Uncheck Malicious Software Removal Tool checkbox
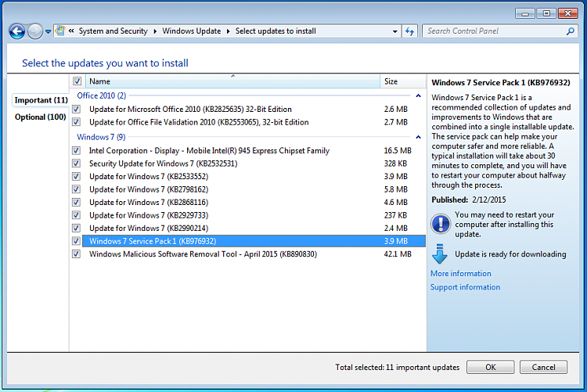This screenshot has height=392, width=587. click(x=77, y=254)
